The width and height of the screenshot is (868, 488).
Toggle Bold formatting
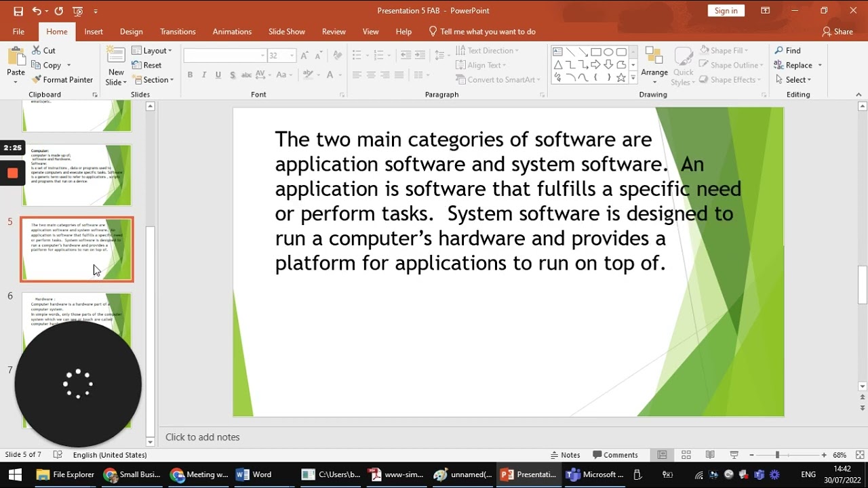[190, 75]
